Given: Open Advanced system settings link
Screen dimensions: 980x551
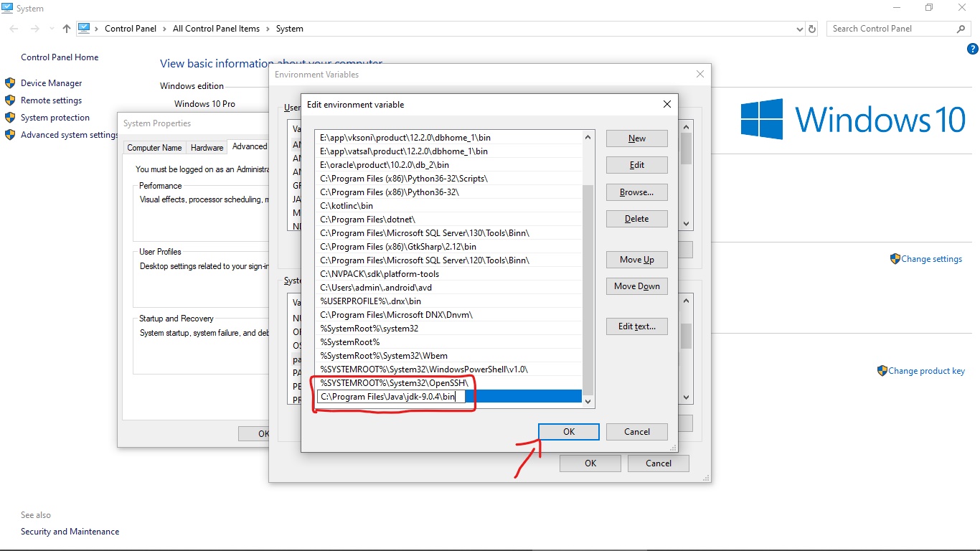Looking at the screenshot, I should 70,135.
